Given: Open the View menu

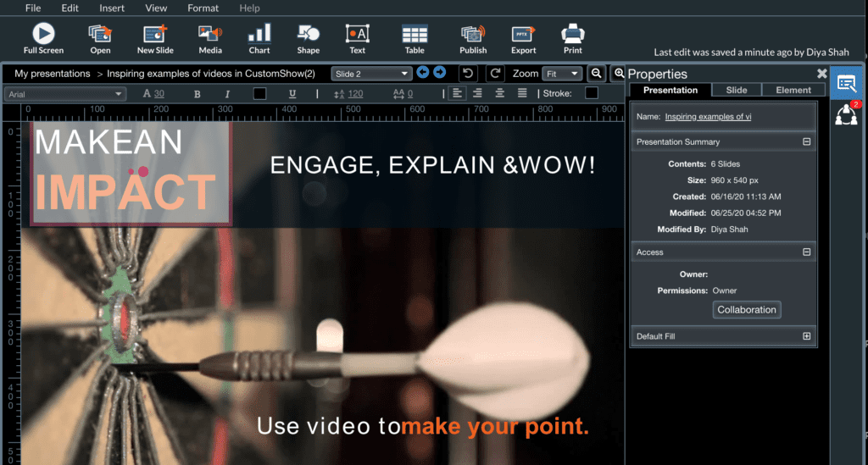Looking at the screenshot, I should click(x=156, y=8).
